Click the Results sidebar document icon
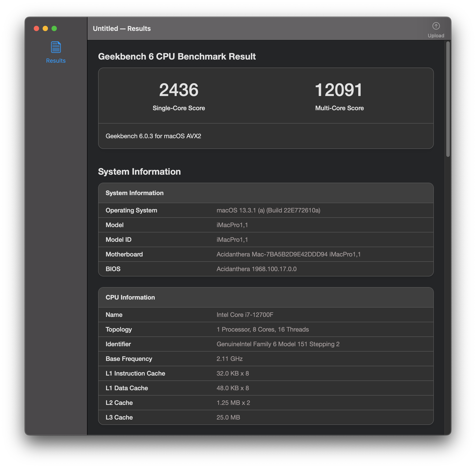This screenshot has height=468, width=476. (x=56, y=47)
